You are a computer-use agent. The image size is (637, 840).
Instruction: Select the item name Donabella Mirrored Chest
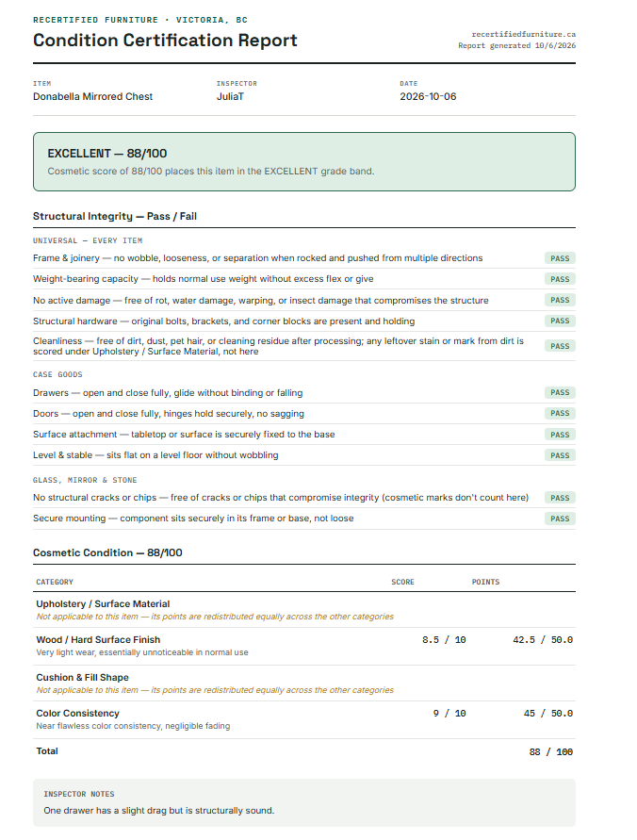[92, 96]
